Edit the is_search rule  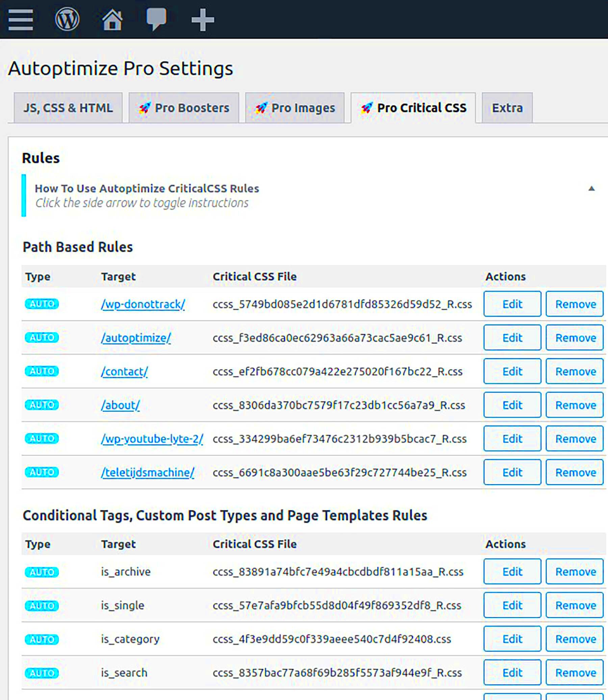(512, 673)
